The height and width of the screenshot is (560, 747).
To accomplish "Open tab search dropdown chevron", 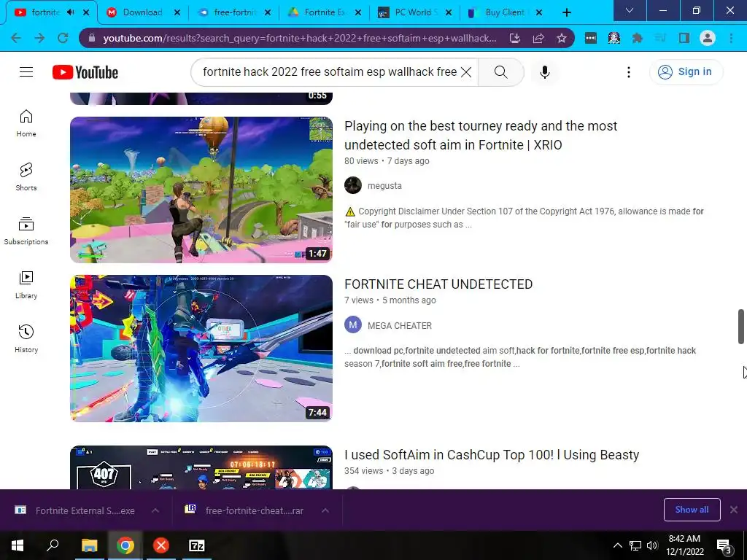I will pos(630,11).
